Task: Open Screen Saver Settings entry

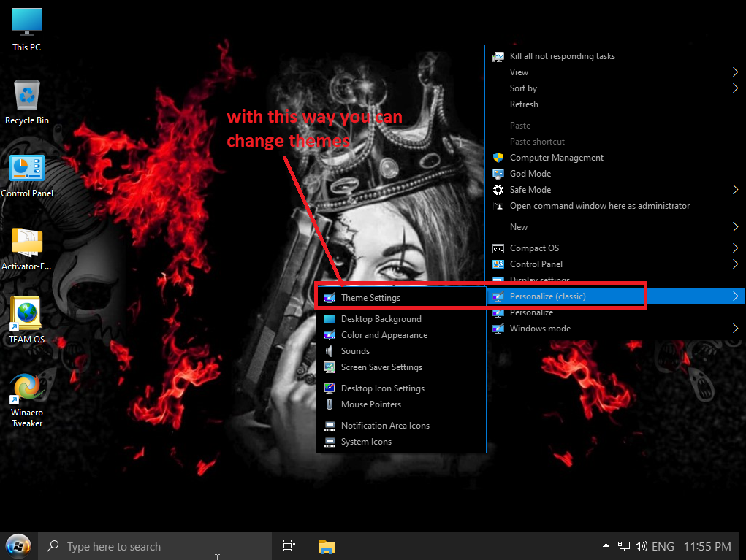Action: 401,367
